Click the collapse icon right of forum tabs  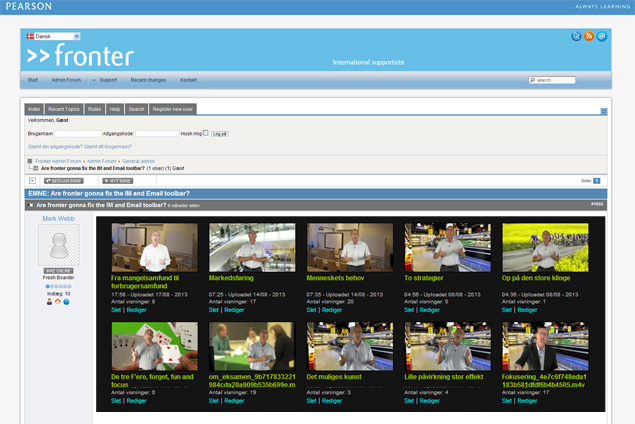603,111
